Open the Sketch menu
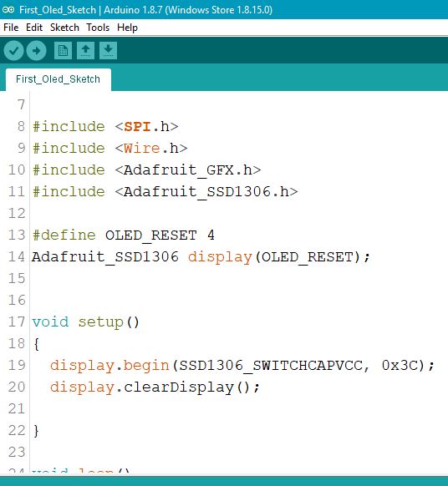448x486 pixels. click(64, 28)
